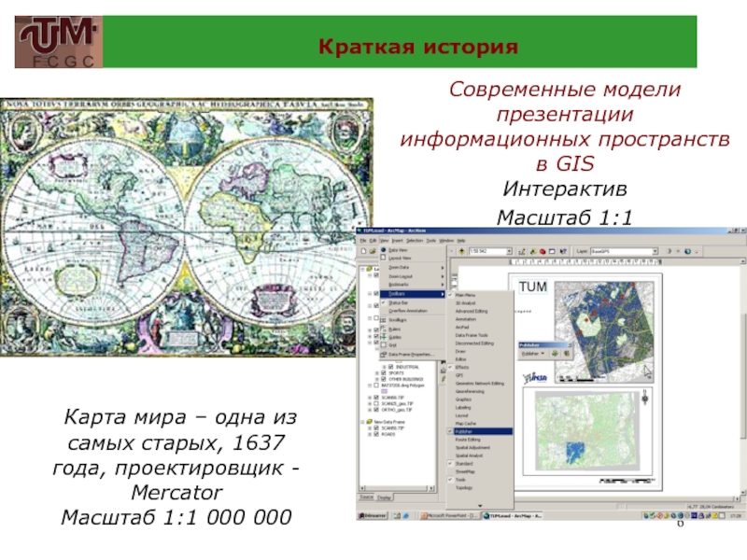Click the purple polygon symbol swatch
The image size is (747, 560).
385,391
